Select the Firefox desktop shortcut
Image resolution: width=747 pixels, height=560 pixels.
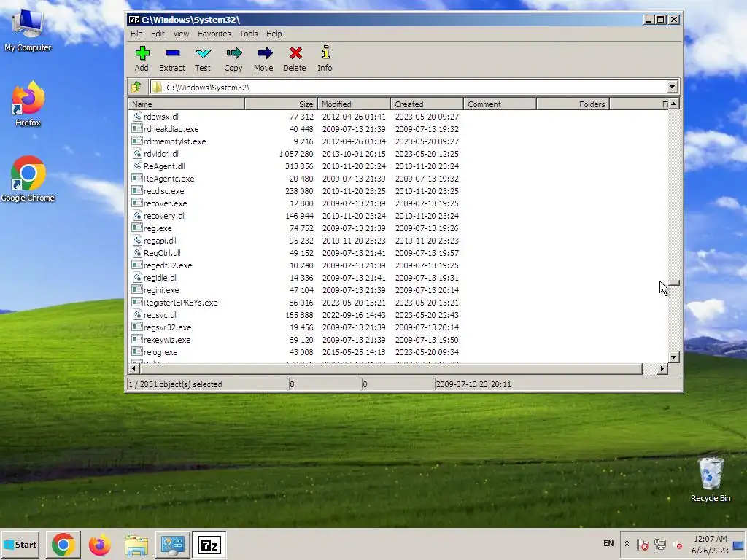pyautogui.click(x=28, y=104)
